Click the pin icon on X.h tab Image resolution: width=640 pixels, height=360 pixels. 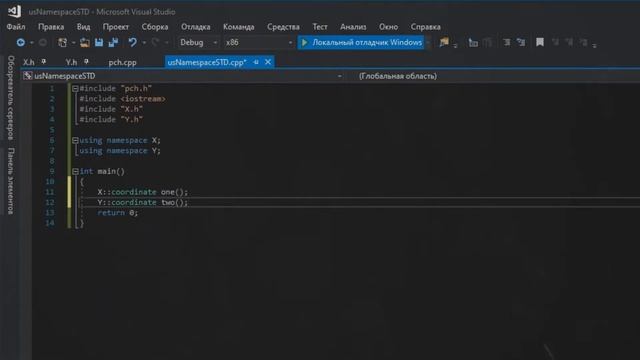pyautogui.click(x=44, y=62)
